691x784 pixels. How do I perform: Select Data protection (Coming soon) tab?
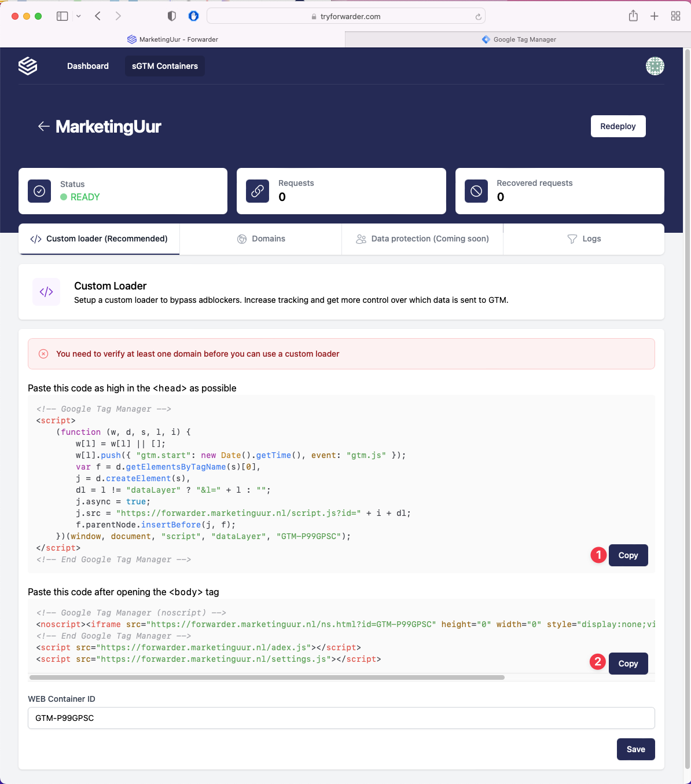click(422, 239)
